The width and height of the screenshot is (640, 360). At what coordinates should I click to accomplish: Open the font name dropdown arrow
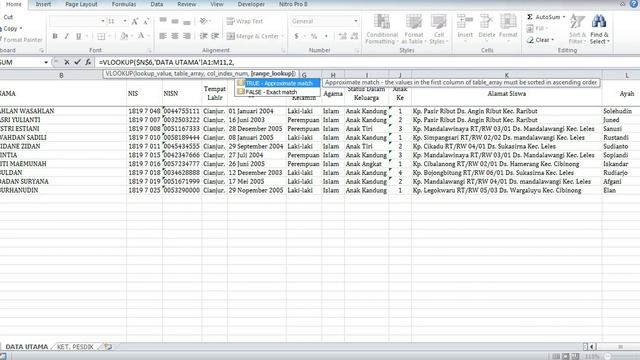102,21
